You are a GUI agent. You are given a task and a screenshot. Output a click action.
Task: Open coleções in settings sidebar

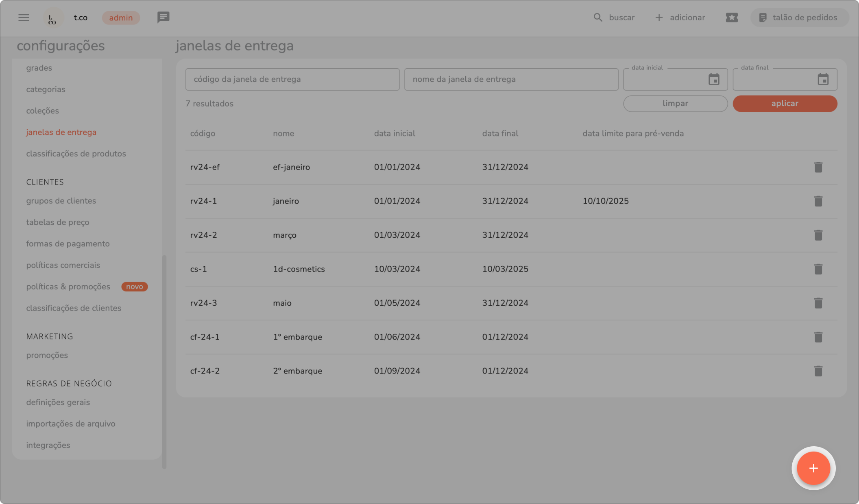click(x=43, y=111)
